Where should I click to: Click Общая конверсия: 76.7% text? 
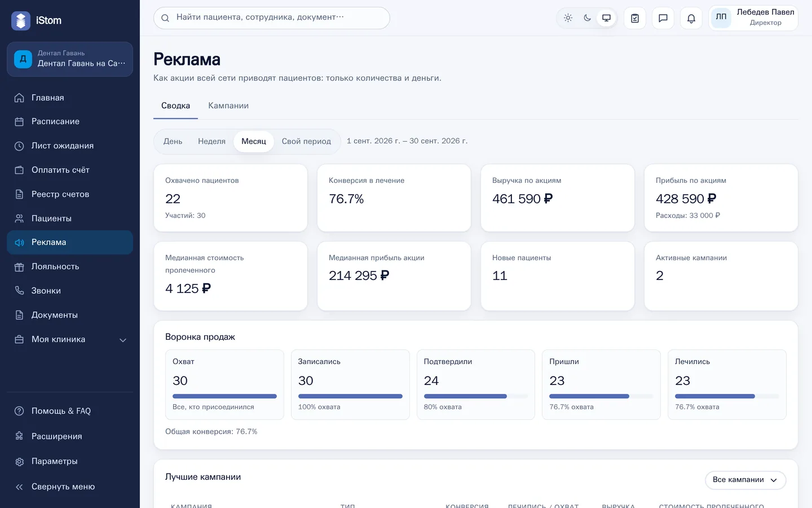click(211, 432)
